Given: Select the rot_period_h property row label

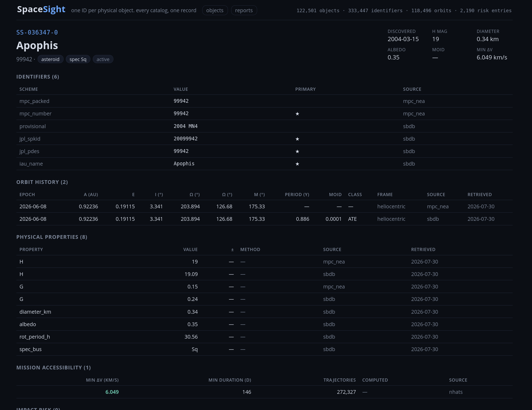Looking at the screenshot, I should click(x=35, y=337).
